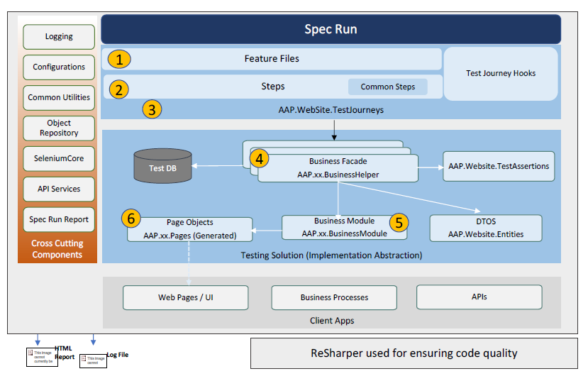Screen dimensions: 588x381
Task: Click the number 6 marker on Page Objects
Action: pos(130,218)
